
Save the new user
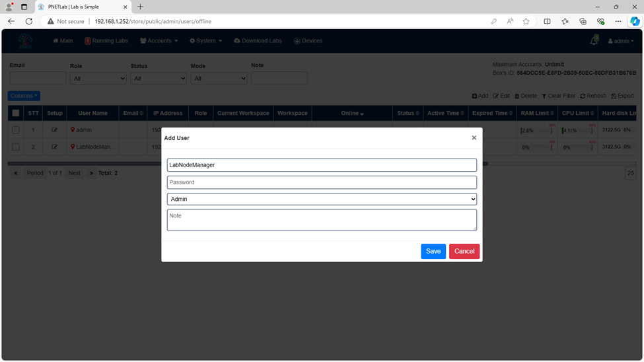click(x=433, y=251)
